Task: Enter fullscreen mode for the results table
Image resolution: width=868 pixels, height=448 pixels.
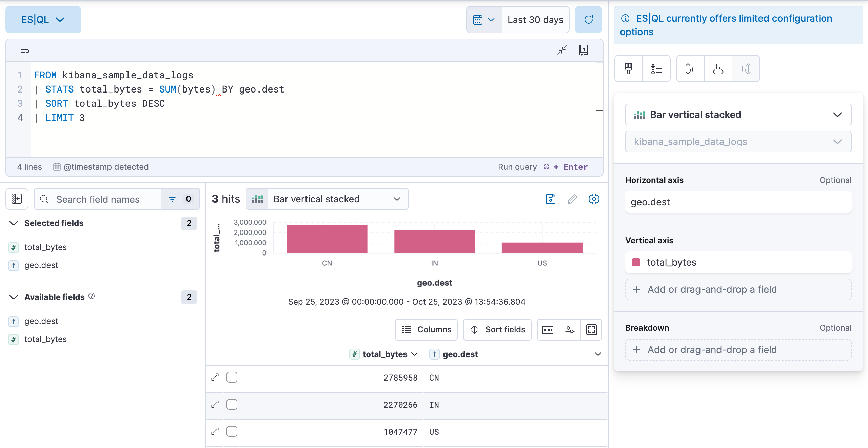Action: click(x=592, y=329)
